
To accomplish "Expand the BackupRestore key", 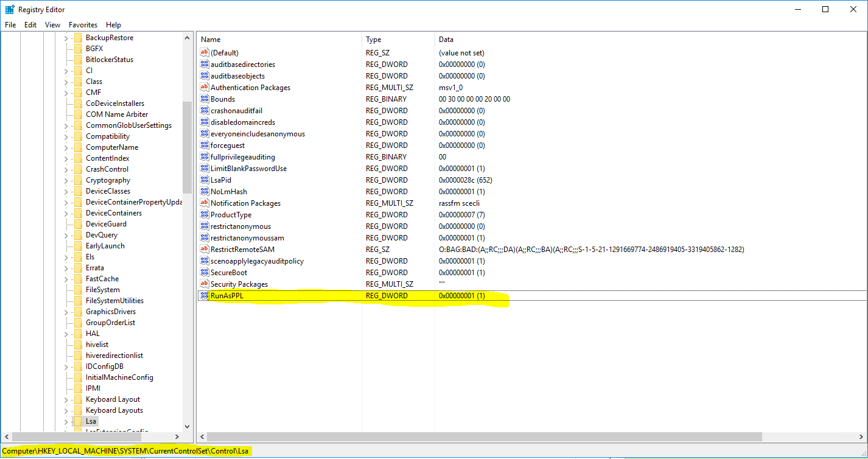I will click(66, 38).
